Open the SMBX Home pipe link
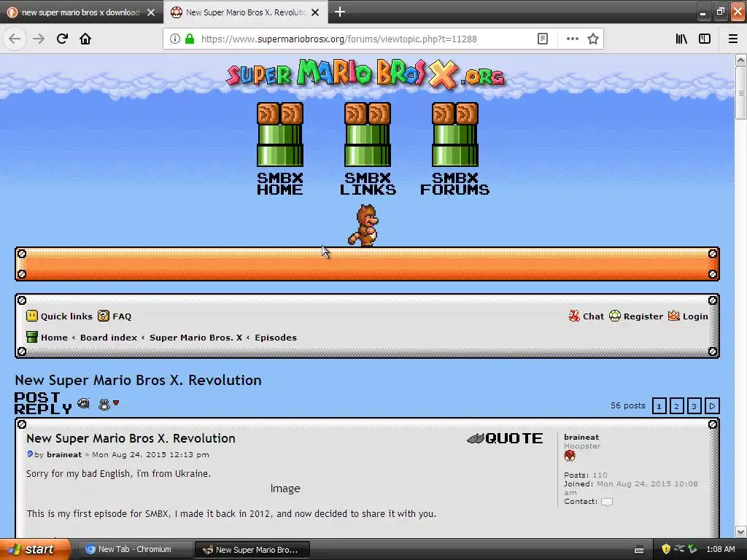747x560 pixels. (280, 149)
